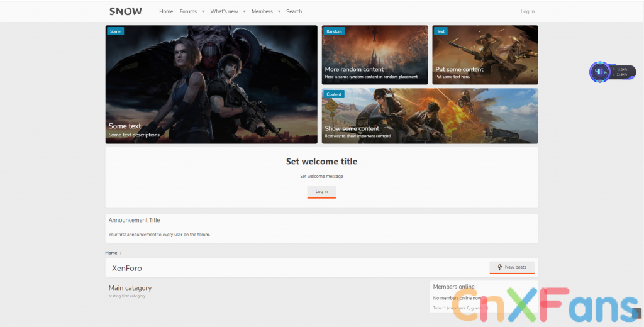The width and height of the screenshot is (644, 327).
Task: Click the New posts button
Action: [x=512, y=267]
